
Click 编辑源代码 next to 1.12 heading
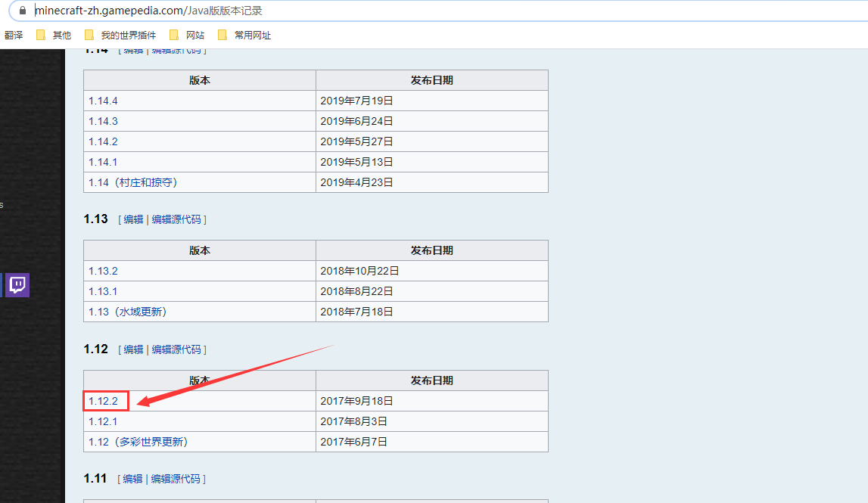click(x=176, y=349)
